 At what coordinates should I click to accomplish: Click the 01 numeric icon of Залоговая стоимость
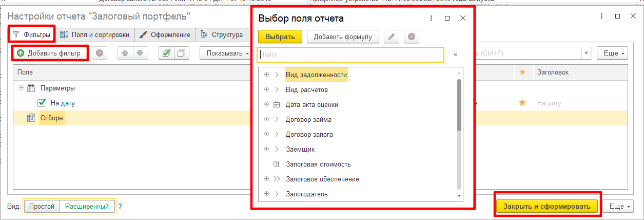277,164
